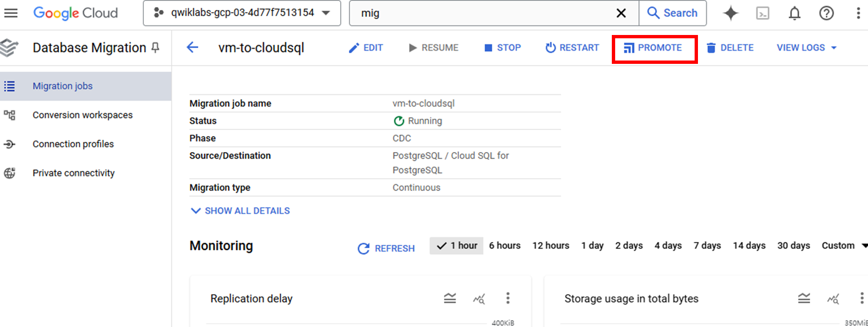
Task: Open the project selector qwiklabs-gcp-03-4d77f7513154
Action: pyautogui.click(x=242, y=13)
